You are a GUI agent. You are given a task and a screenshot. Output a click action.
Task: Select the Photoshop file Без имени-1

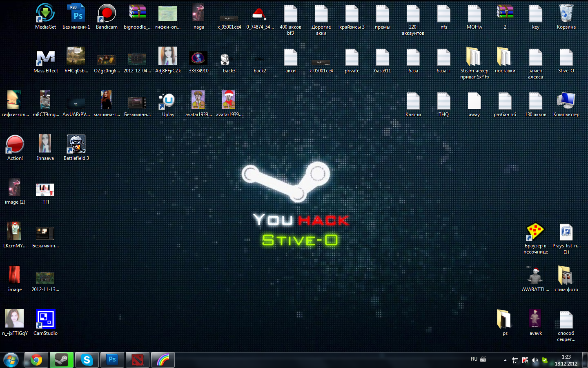76,16
